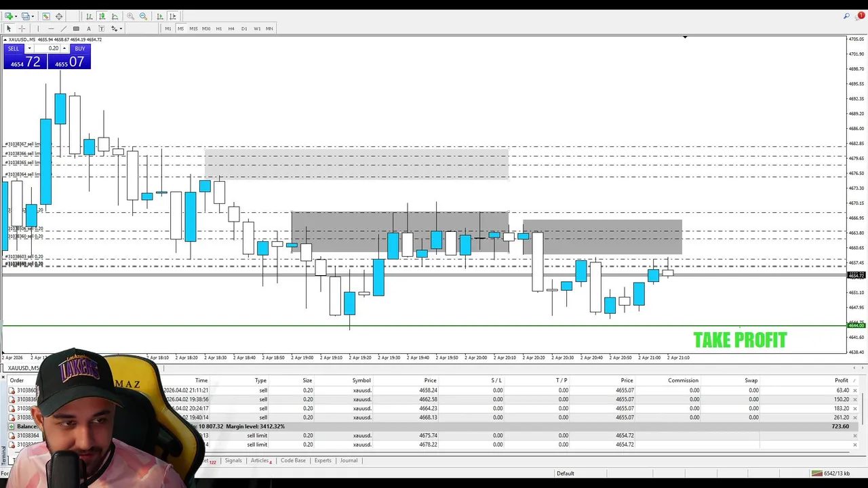Toggle Chart Shift
The width and height of the screenshot is (868, 488).
173,16
